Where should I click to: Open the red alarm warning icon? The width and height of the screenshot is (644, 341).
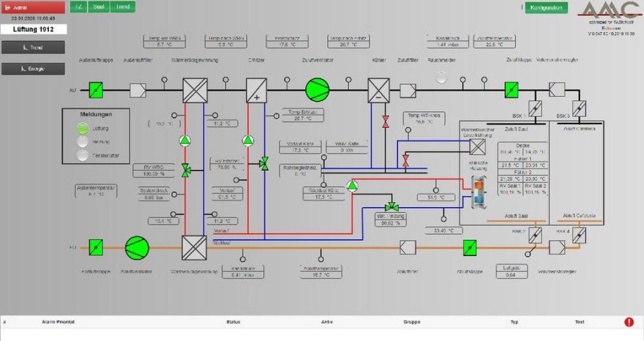coord(629,322)
